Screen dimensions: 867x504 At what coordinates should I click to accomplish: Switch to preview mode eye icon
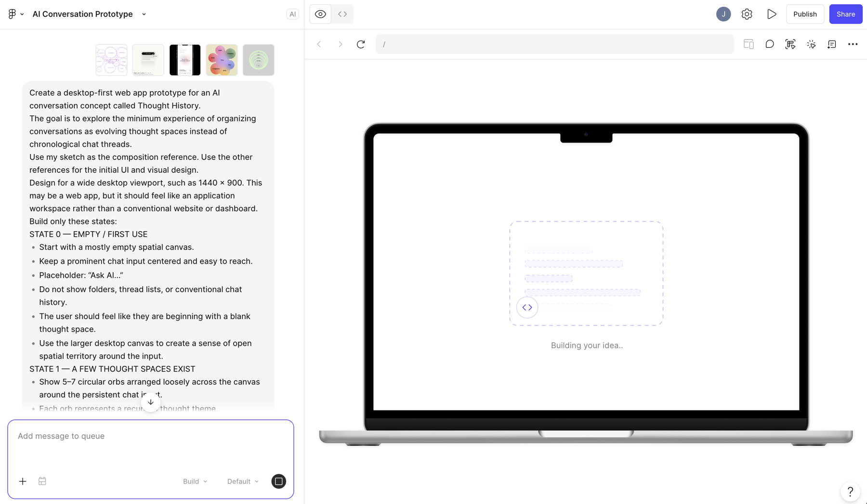point(320,14)
